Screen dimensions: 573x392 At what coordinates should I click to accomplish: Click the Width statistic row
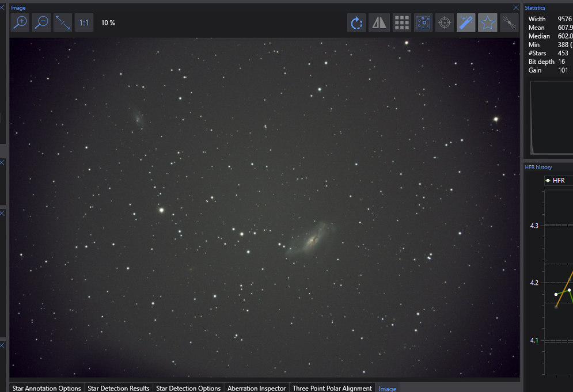click(551, 19)
